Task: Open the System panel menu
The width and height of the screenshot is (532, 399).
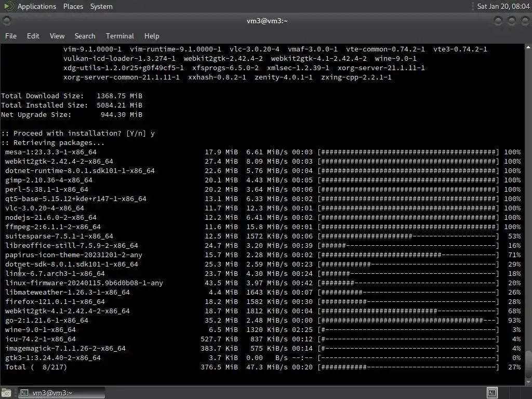Action: pos(101,6)
